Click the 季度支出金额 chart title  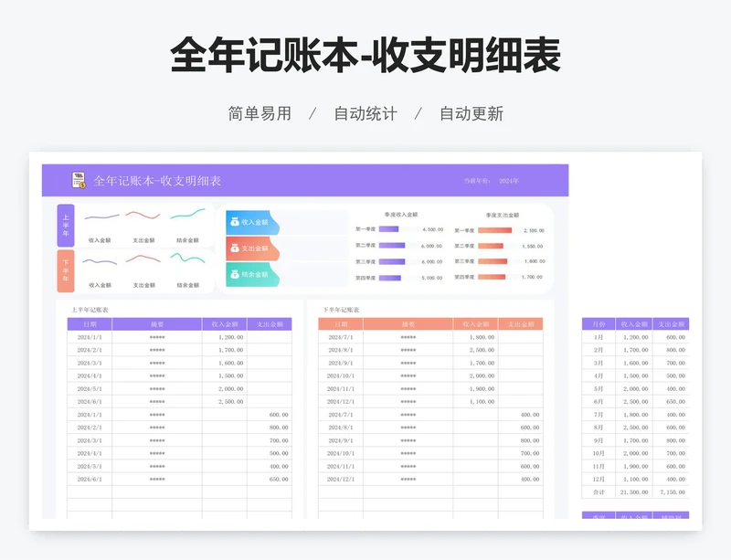click(x=502, y=215)
